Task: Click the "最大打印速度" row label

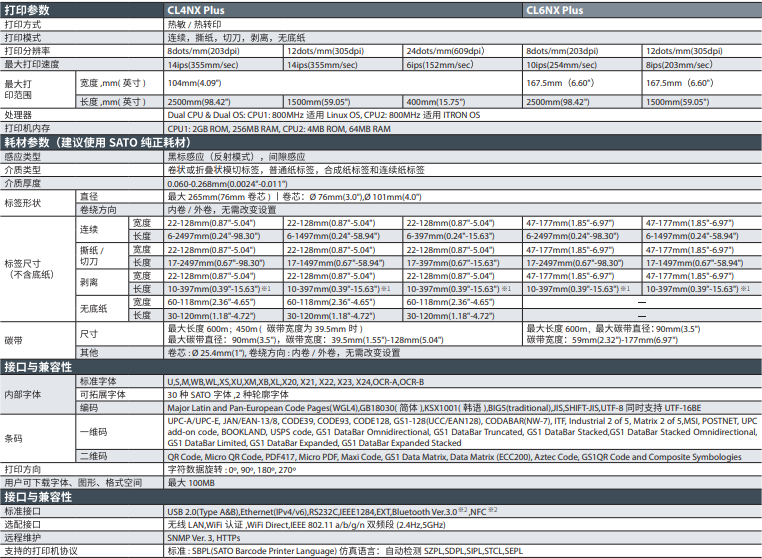Action: (32, 64)
